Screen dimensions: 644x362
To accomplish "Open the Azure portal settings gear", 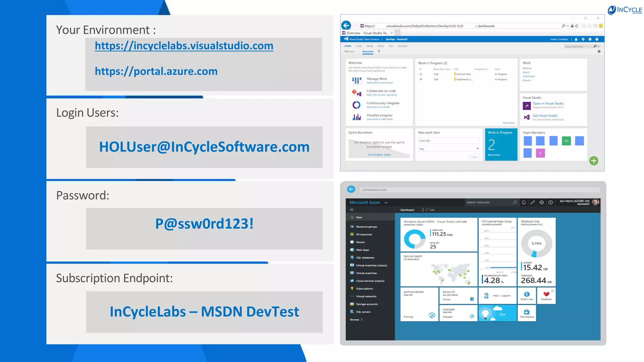I will [x=541, y=202].
